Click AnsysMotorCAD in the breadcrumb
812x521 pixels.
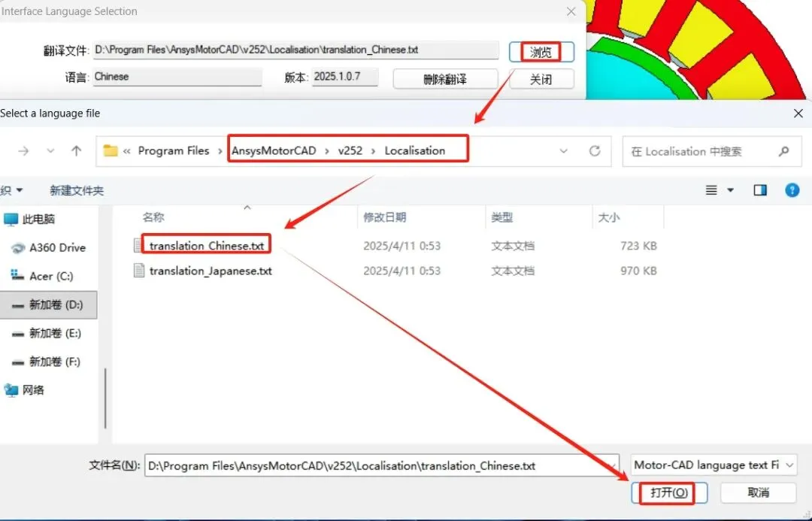point(274,150)
